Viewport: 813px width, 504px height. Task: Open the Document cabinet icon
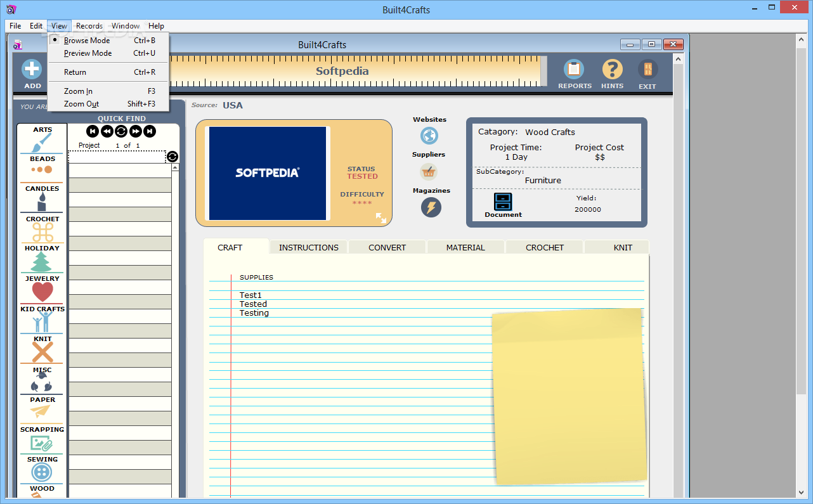click(503, 202)
